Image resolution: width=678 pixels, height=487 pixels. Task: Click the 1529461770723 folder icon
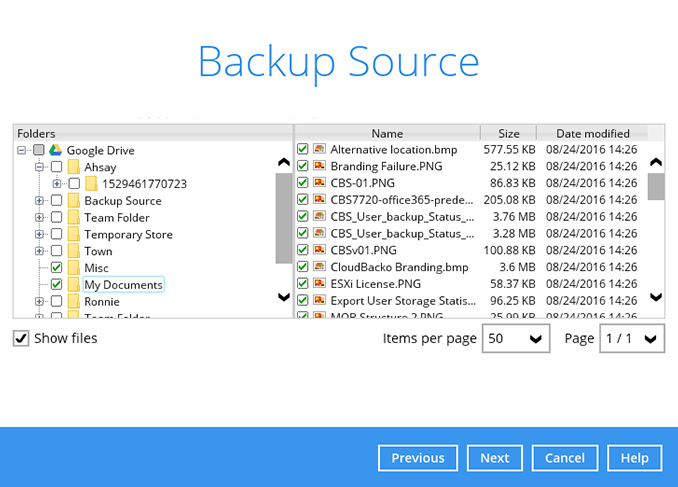[91, 184]
